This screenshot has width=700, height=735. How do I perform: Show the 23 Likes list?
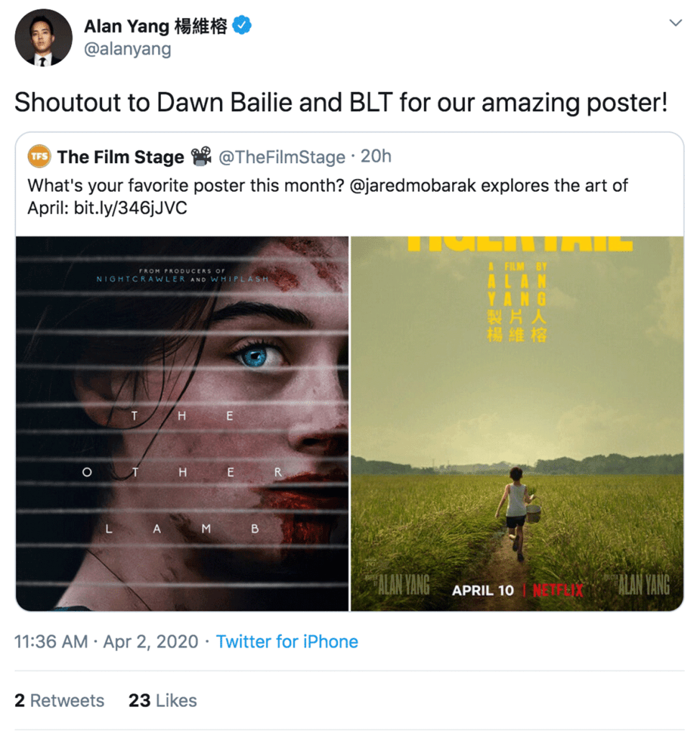coord(162,701)
